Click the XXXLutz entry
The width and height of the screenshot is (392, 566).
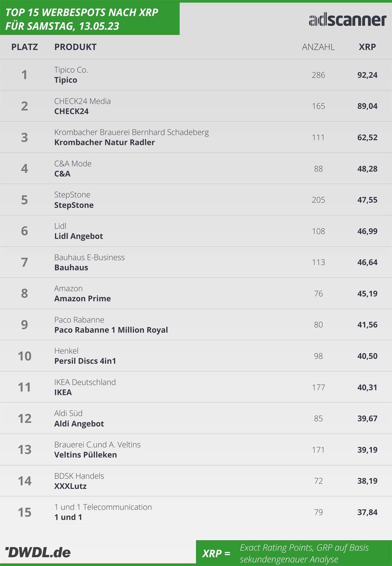[71, 486]
